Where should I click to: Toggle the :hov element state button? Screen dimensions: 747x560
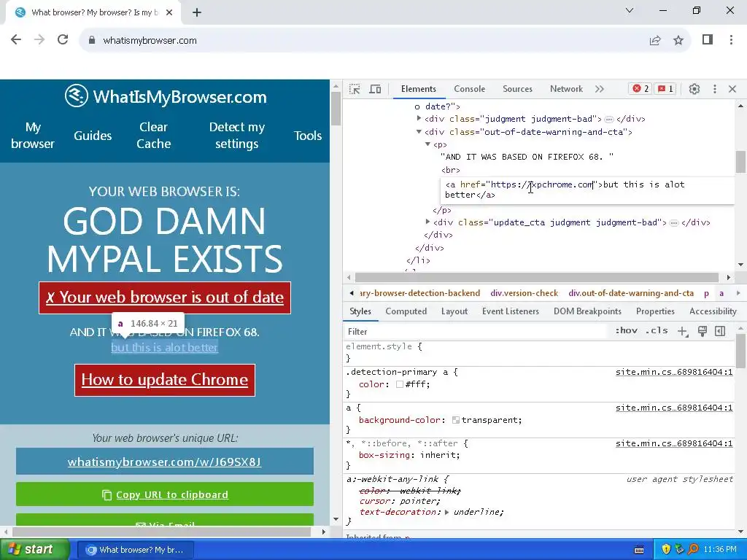coord(626,330)
